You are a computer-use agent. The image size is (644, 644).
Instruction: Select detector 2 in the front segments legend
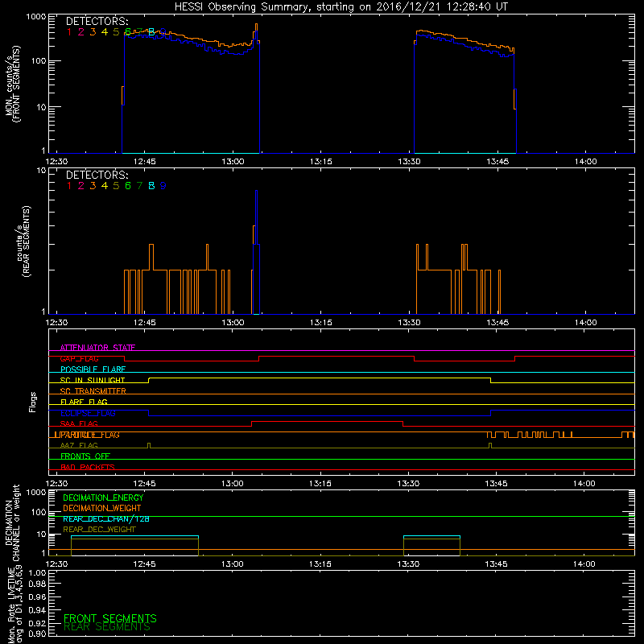81,32
